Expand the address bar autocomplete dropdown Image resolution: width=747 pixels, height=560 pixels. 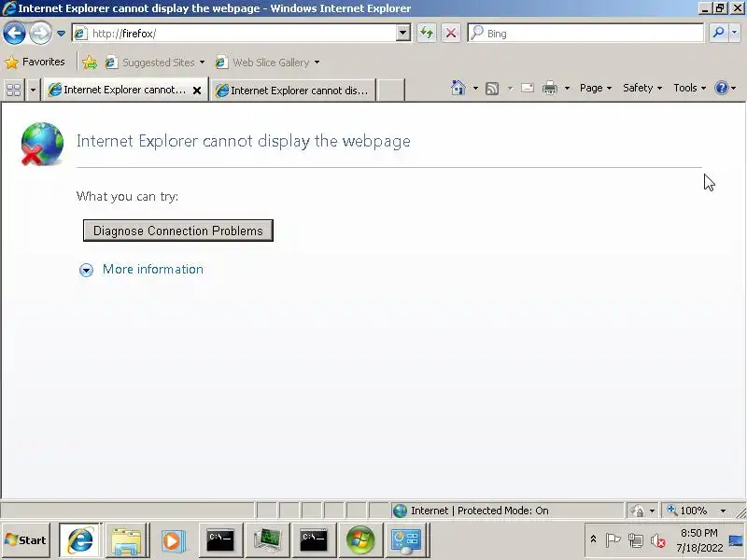[x=403, y=34]
